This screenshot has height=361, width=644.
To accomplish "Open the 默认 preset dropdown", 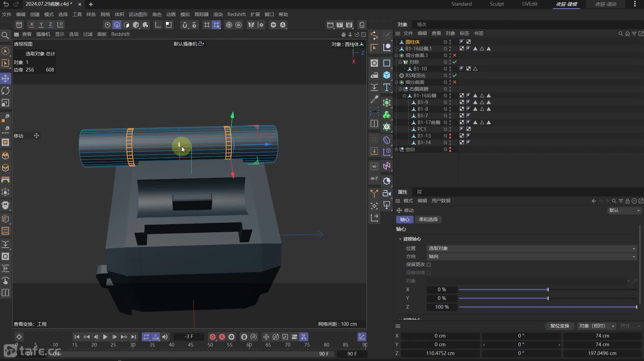I will coord(625,210).
